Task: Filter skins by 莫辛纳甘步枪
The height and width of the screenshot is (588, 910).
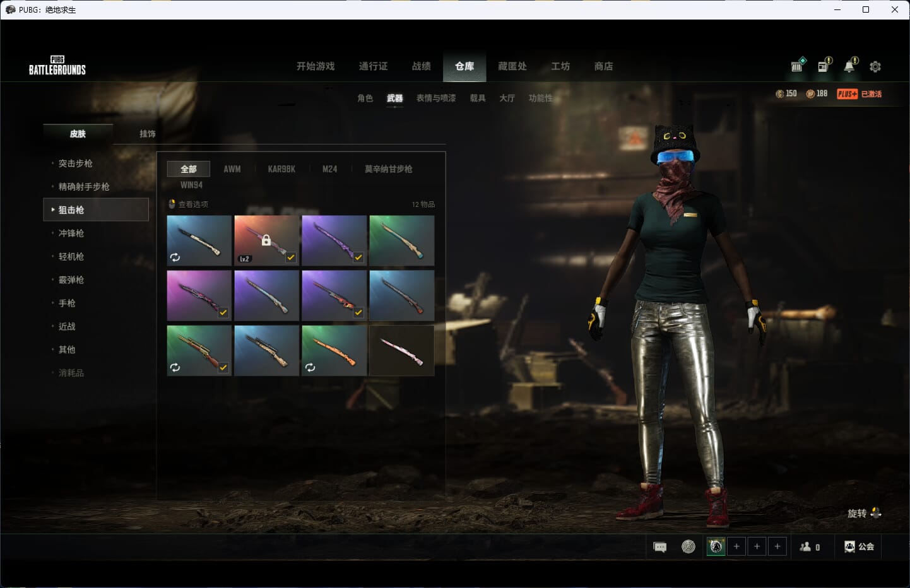Action: pos(388,169)
